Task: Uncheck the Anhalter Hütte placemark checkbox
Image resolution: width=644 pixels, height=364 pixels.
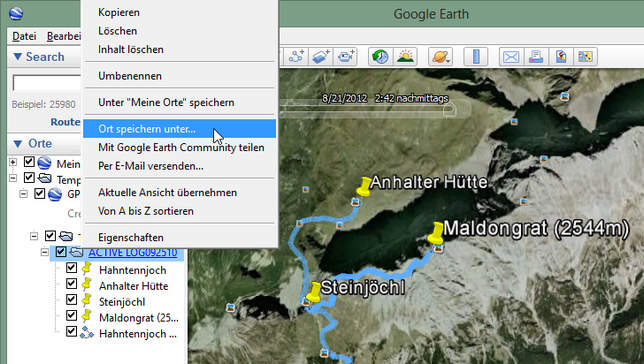Action: pyautogui.click(x=71, y=283)
